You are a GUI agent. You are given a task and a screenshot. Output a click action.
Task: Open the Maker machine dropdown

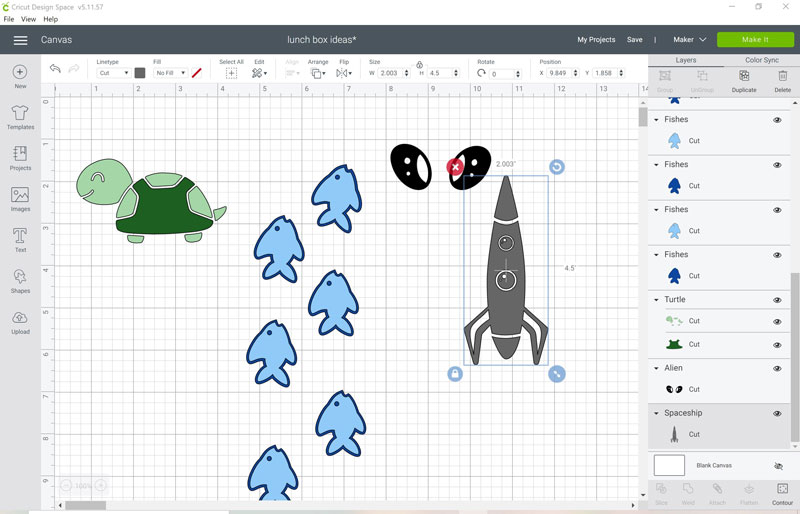click(x=689, y=39)
